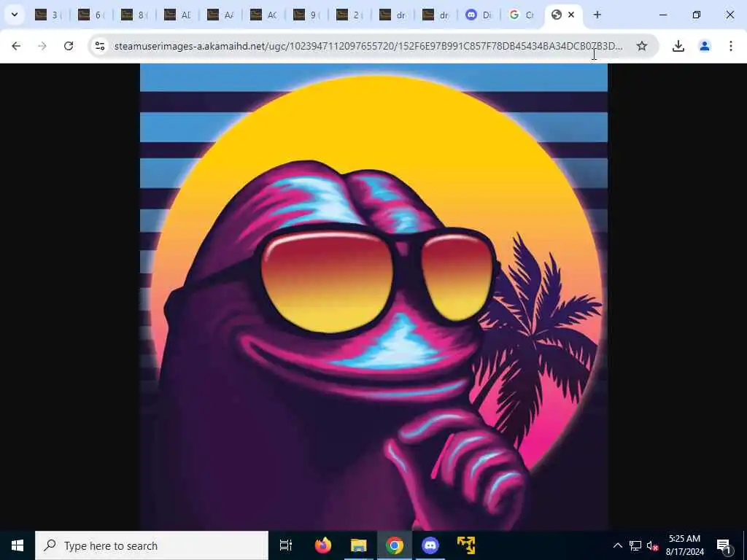Switch to the Google tab

coord(521,15)
